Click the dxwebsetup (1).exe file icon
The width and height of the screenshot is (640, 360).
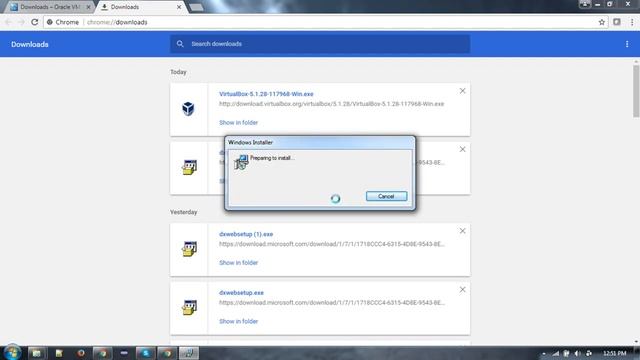click(189, 249)
